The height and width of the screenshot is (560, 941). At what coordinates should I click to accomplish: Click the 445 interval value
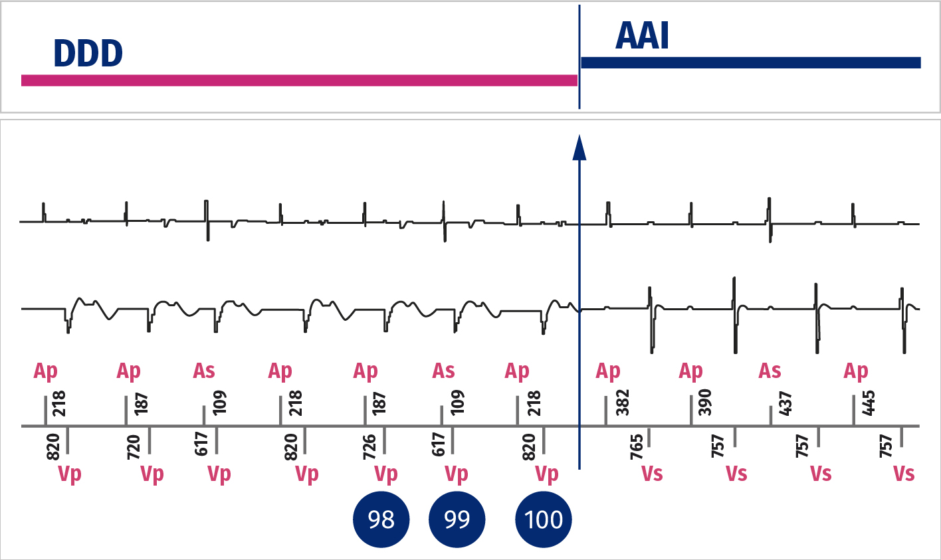[x=868, y=403]
